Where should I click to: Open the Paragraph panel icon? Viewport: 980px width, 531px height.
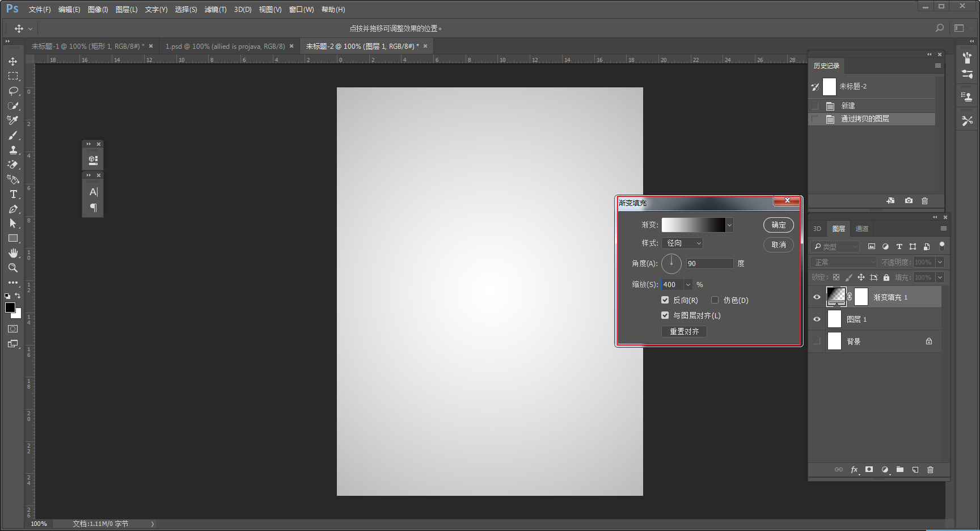[x=93, y=208]
